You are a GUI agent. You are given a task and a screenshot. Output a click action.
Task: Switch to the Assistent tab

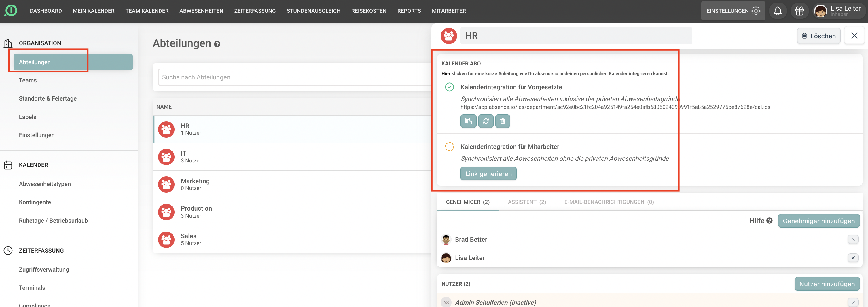tap(527, 202)
